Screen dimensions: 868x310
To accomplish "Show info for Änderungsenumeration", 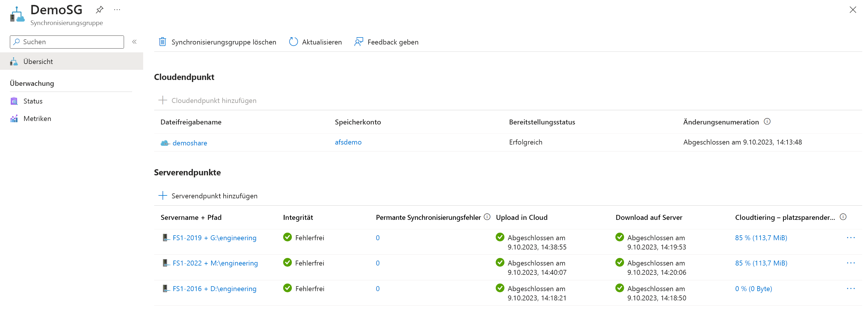I will (767, 122).
